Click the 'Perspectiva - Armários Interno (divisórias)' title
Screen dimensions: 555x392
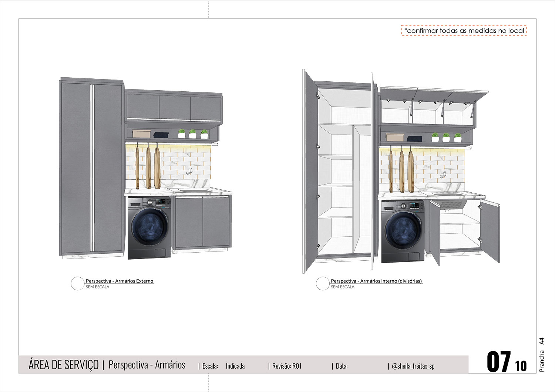(x=376, y=281)
